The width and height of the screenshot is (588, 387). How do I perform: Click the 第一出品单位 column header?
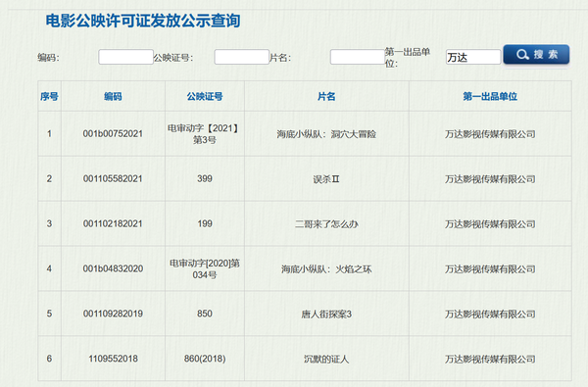coord(490,96)
